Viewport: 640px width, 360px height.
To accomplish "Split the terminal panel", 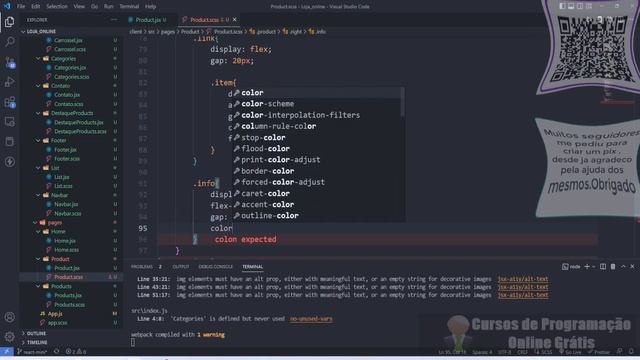I will [x=603, y=267].
